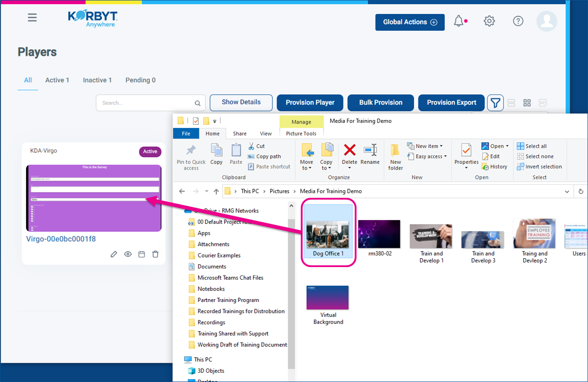Click the filter funnel icon
The width and height of the screenshot is (588, 382).
click(496, 103)
